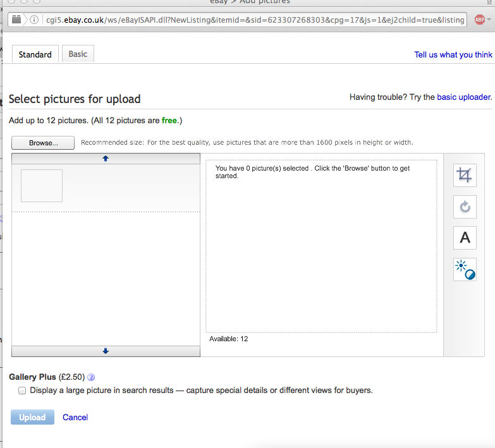The width and height of the screenshot is (495, 448).
Task: Click the Auto-fix 'A' icon
Action: coord(465,238)
